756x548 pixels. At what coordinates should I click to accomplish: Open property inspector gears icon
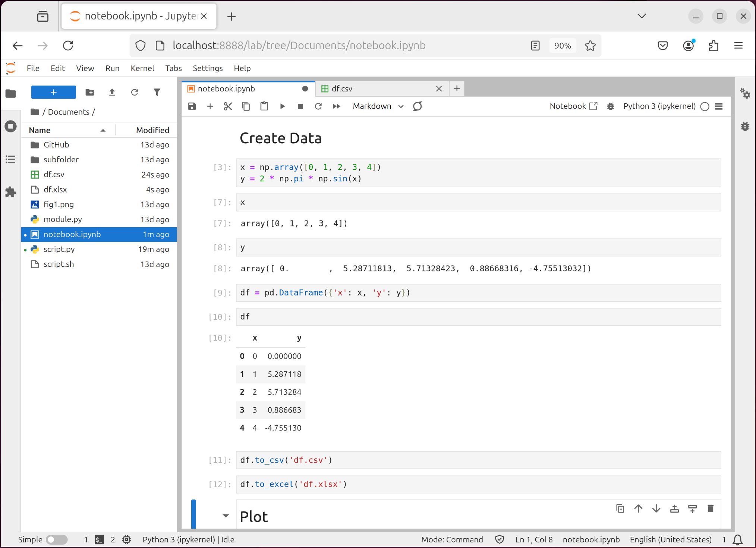745,93
